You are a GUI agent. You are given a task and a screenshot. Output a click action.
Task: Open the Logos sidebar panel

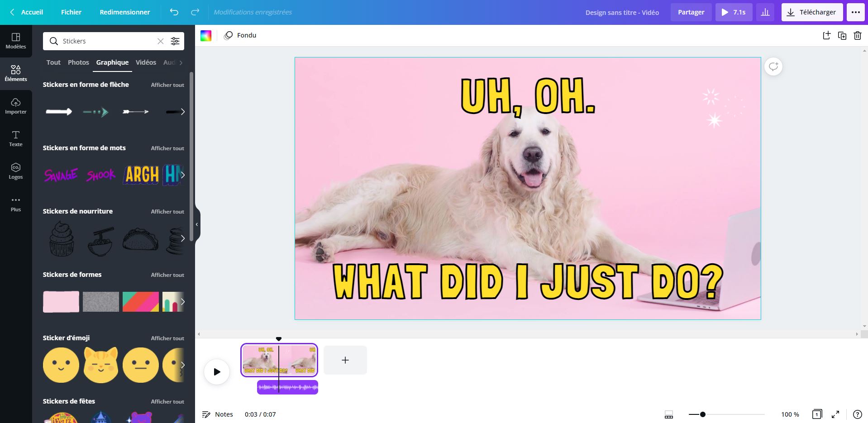16,171
